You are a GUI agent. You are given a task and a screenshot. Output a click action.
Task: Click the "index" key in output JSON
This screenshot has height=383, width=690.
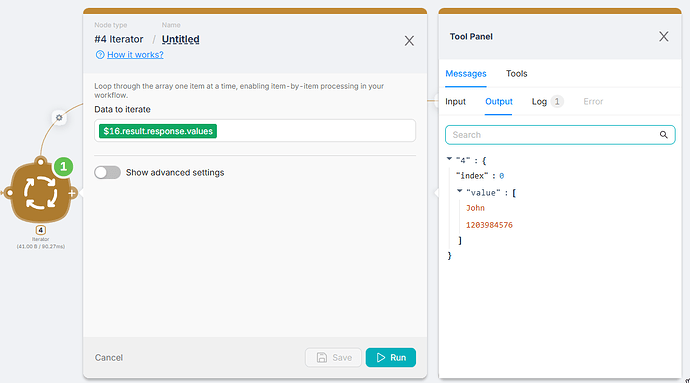pos(472,176)
